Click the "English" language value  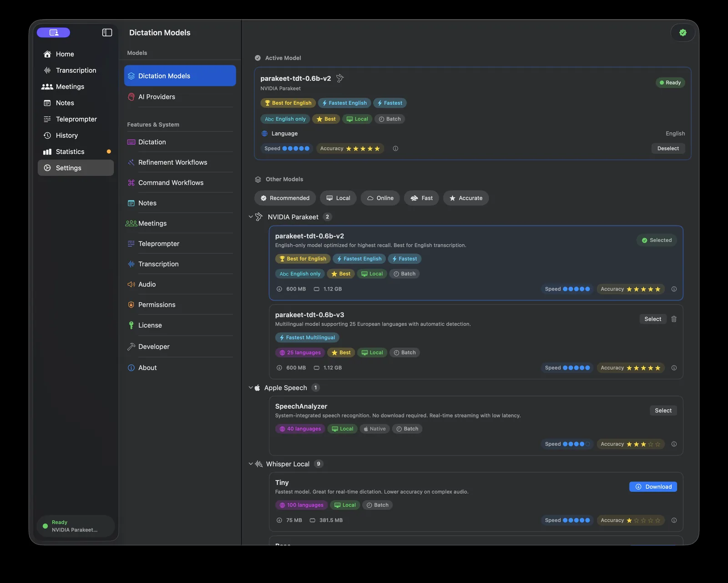point(675,134)
